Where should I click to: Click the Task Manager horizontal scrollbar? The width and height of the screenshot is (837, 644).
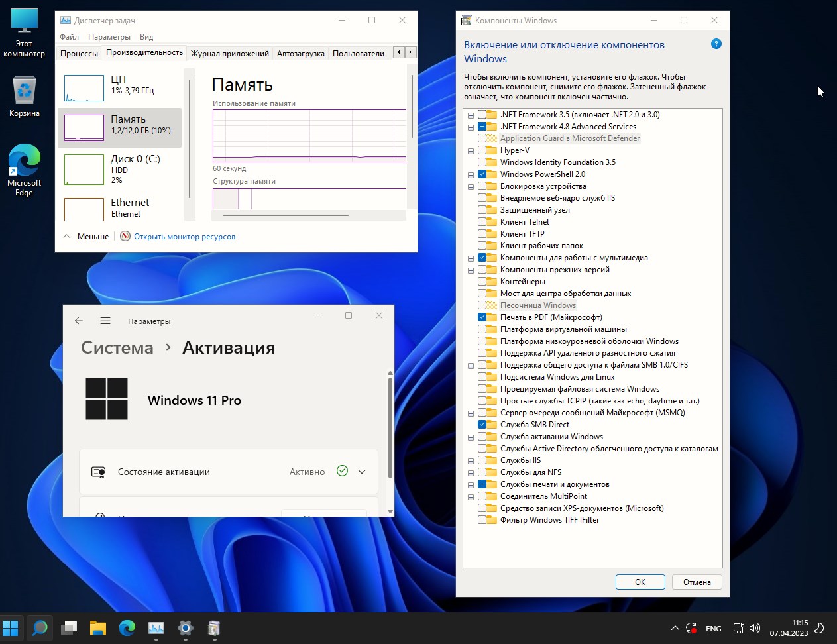[x=285, y=215]
